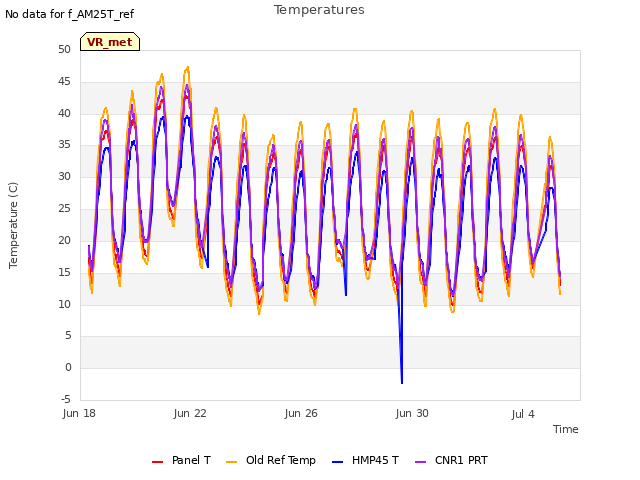Click the -5 y-axis tick label
640x480 pixels.
pyautogui.click(x=66, y=399)
